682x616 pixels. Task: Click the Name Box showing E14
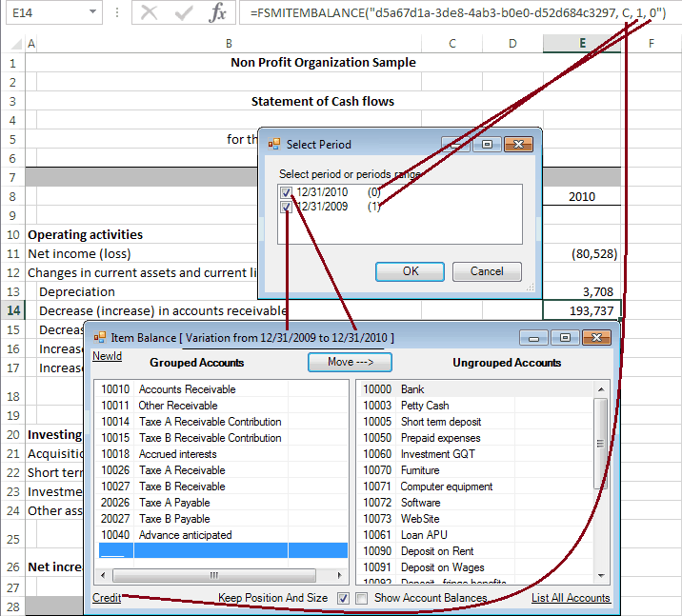pos(54,12)
